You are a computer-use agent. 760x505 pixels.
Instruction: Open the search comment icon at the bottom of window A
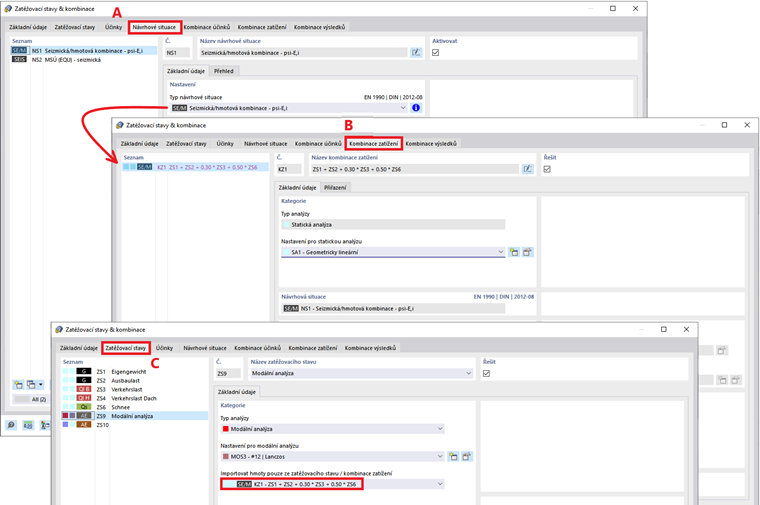(x=11, y=425)
